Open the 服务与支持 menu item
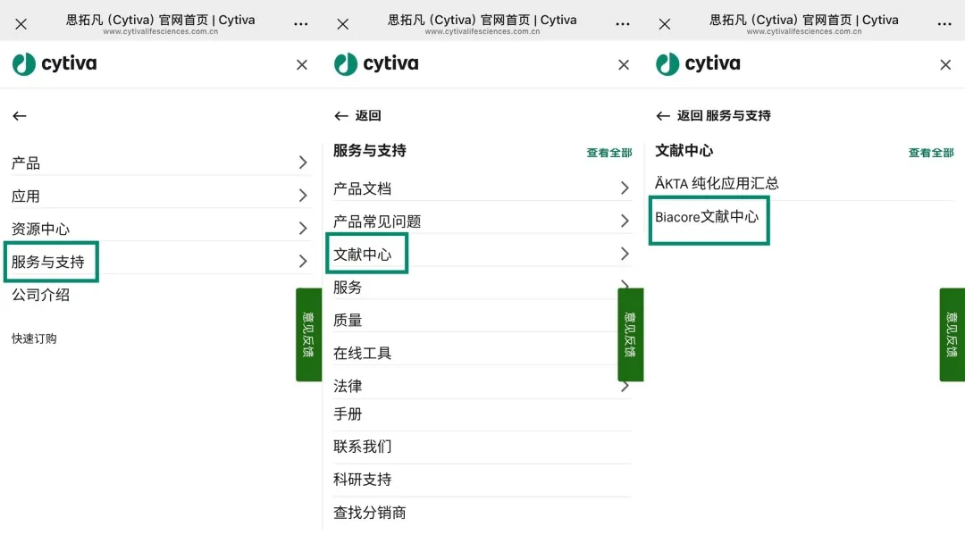The width and height of the screenshot is (965, 560). 49,262
